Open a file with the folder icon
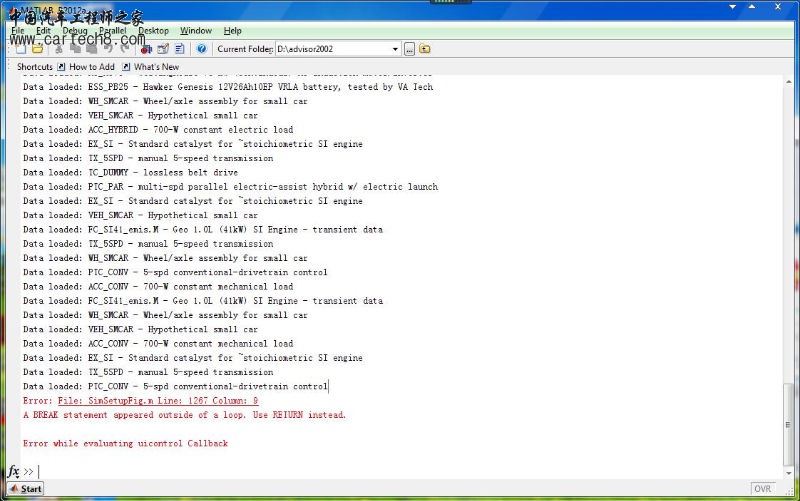800x501 pixels. [x=37, y=49]
